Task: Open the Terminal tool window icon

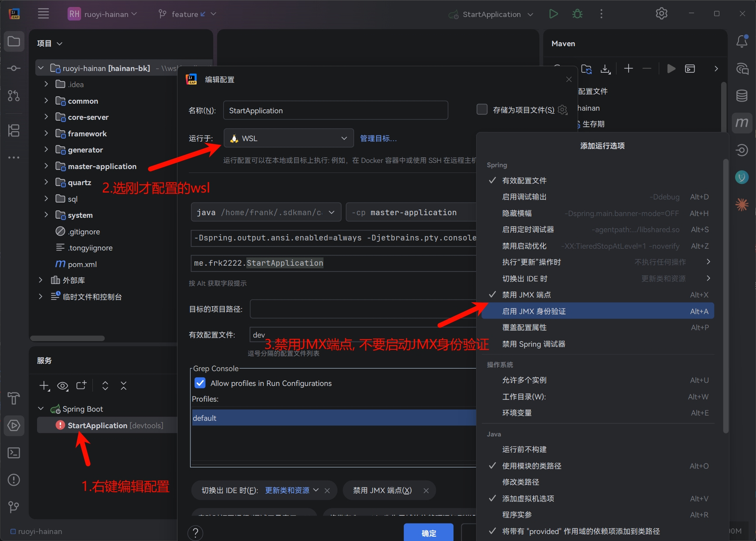Action: pos(14,453)
